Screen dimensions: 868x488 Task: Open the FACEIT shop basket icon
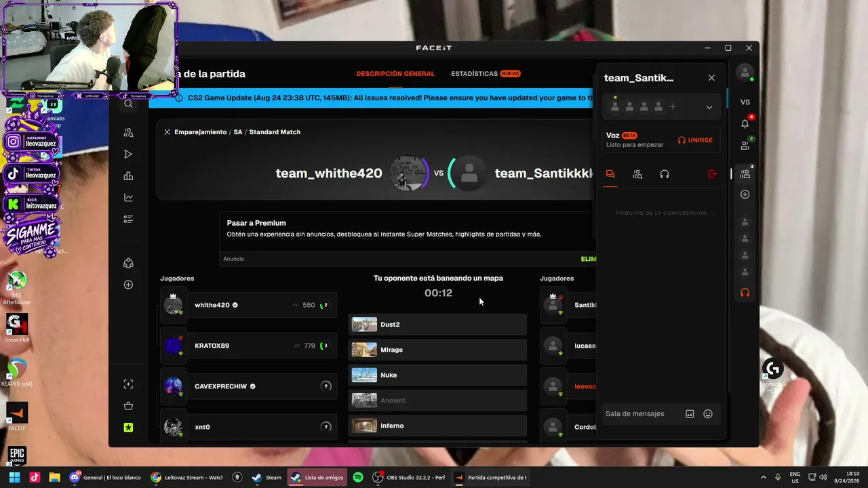[128, 406]
